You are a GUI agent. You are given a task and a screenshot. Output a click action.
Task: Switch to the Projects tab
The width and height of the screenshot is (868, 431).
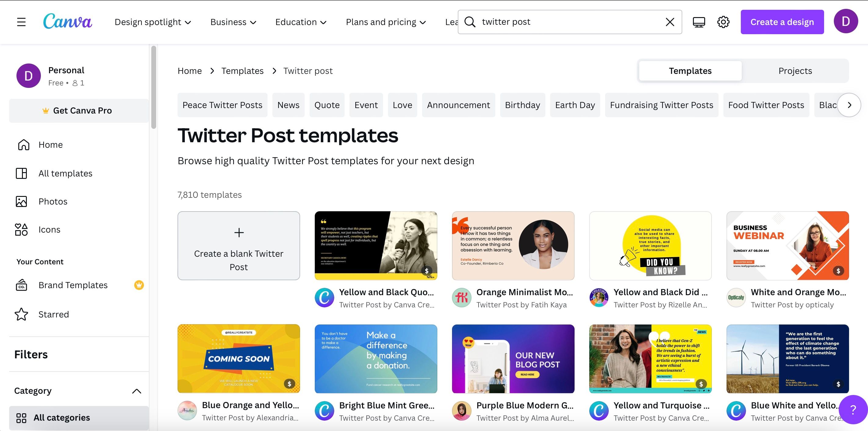795,71
